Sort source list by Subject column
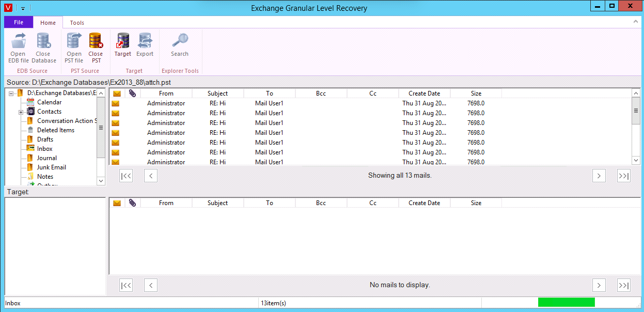Viewport: 644px width, 312px height. tap(218, 93)
